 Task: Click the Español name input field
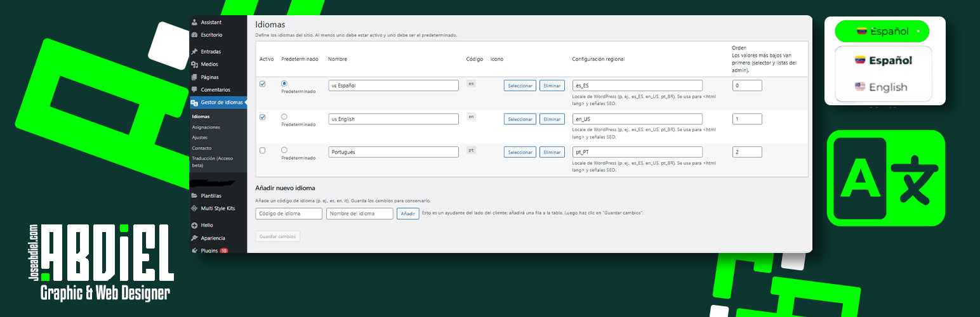394,86
